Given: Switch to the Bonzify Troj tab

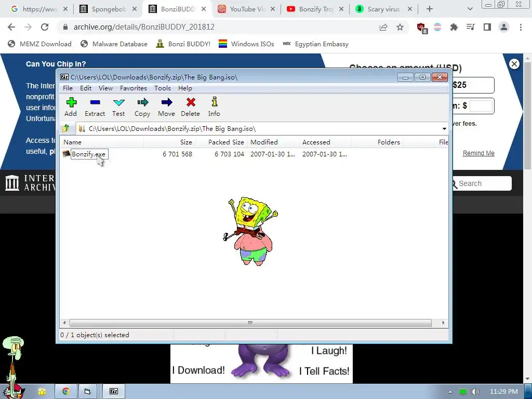Looking at the screenshot, I should click(315, 9).
